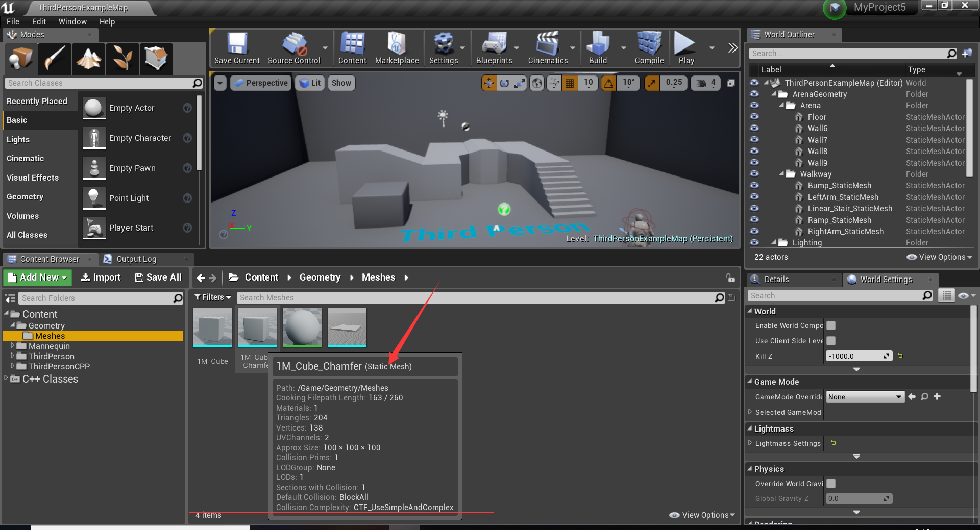
Task: Adjust the camera speed control in viewport
Action: 705,83
